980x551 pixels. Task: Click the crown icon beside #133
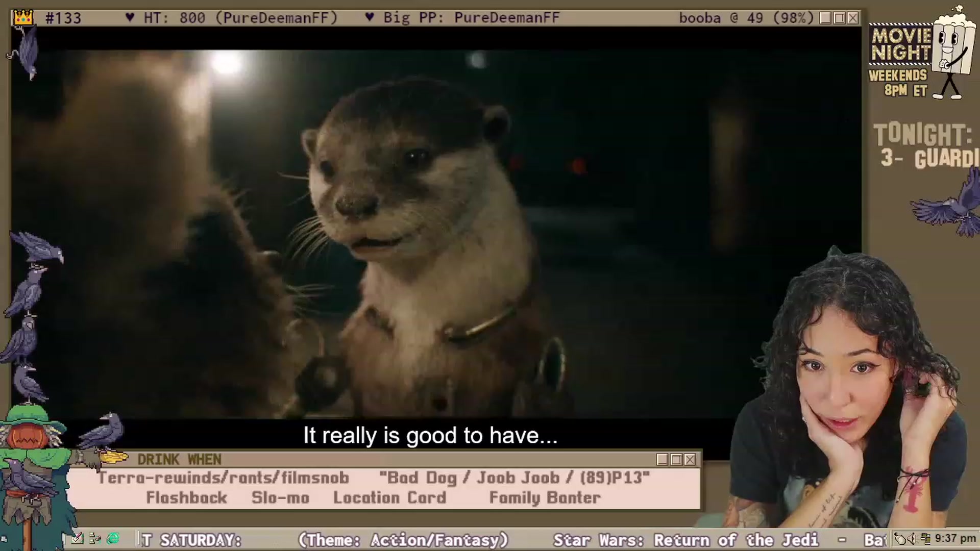[23, 18]
